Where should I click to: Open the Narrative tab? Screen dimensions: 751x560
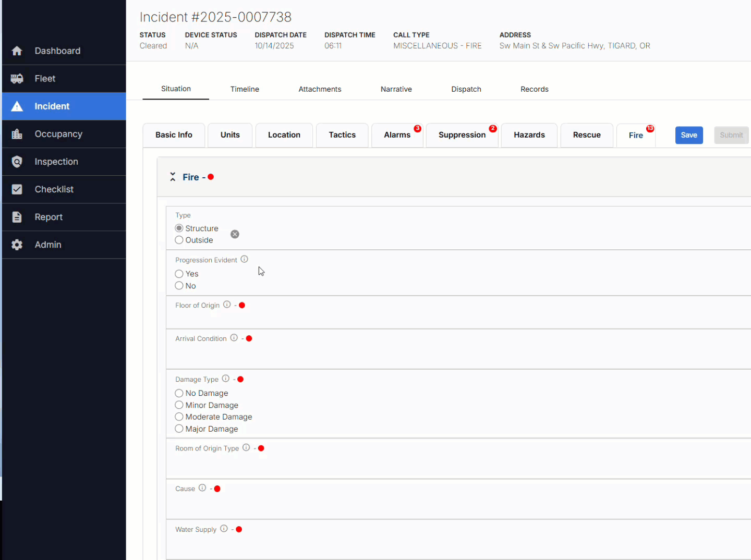click(x=396, y=89)
